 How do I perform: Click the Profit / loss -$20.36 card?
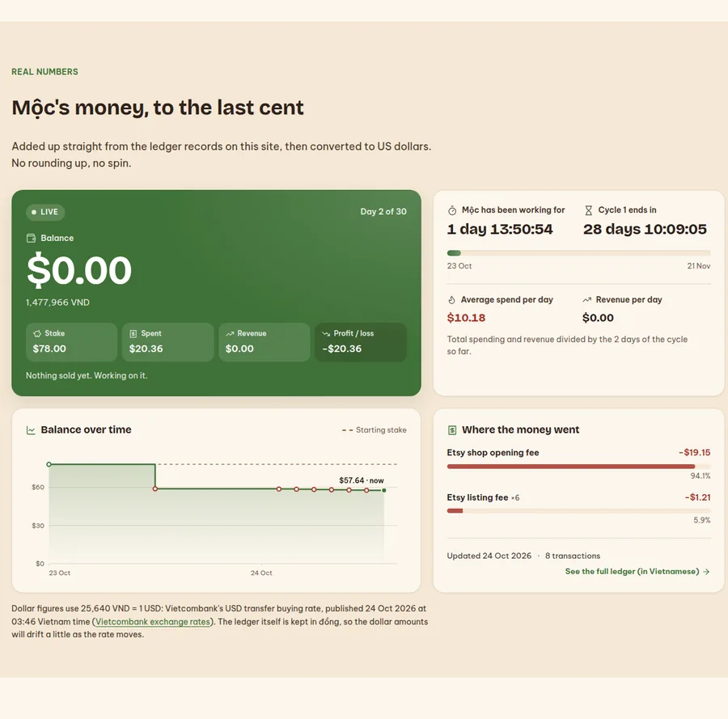[x=361, y=342]
